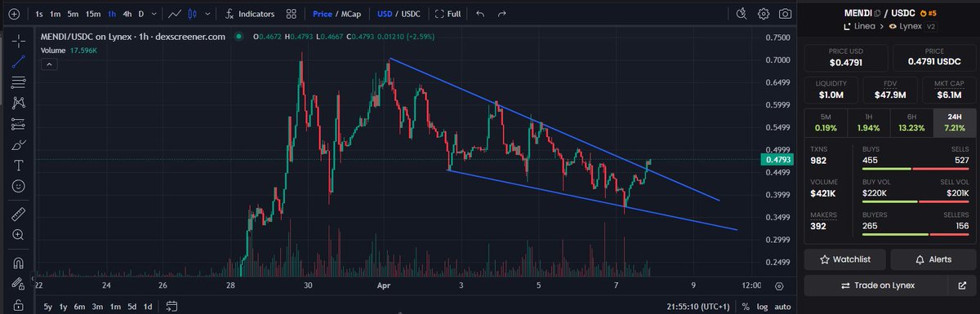The width and height of the screenshot is (980, 314).
Task: Take a chart snapshot camera icon
Action: click(785, 14)
